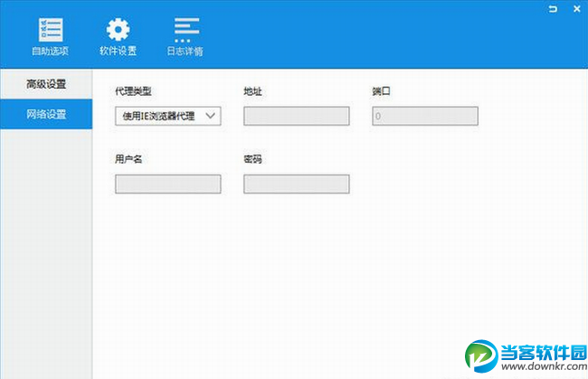588x379 pixels.
Task: Open 软件设置 gear icon
Action: coord(118,30)
